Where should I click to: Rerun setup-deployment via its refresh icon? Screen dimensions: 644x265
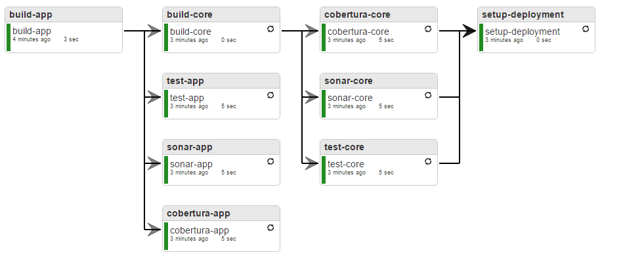586,29
